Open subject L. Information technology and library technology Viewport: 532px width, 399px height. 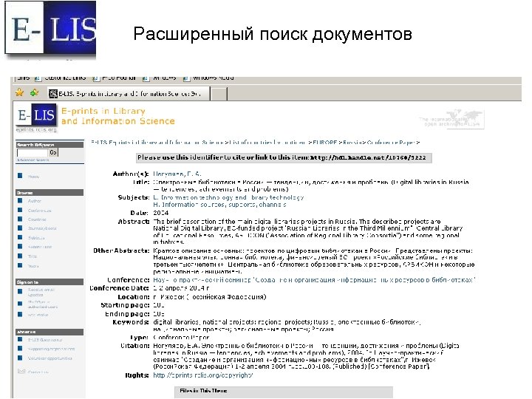click(228, 197)
